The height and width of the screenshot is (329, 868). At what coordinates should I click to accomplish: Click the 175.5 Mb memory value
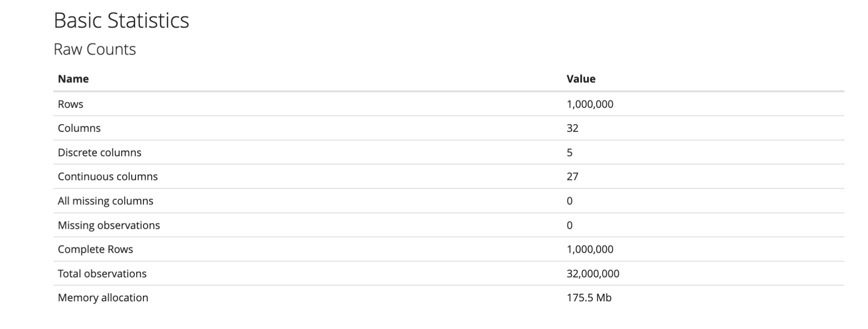(x=589, y=297)
